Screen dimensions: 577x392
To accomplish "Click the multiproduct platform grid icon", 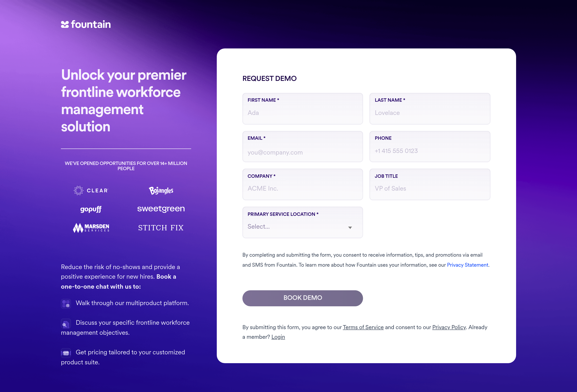I will [66, 304].
